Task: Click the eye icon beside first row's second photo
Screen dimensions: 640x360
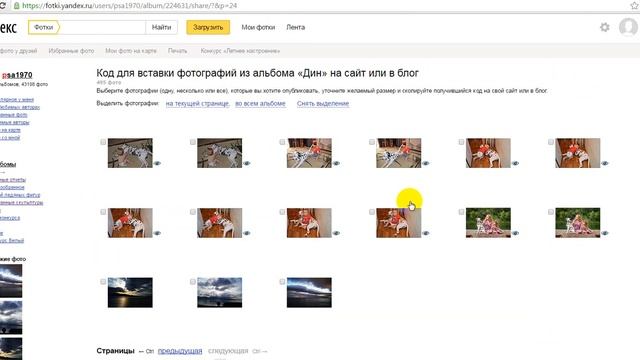Action: pyautogui.click(x=247, y=163)
